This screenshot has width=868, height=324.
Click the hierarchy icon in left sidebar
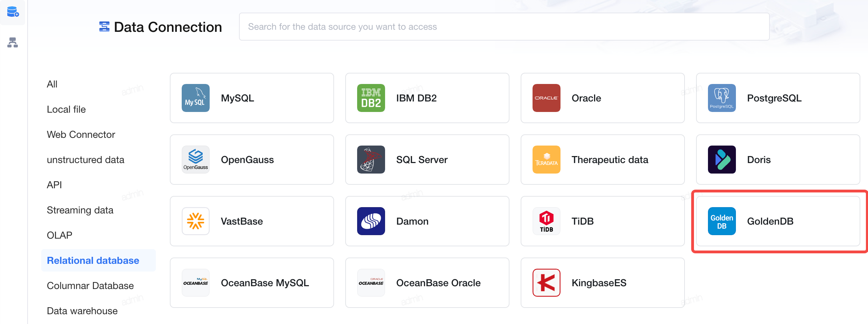click(13, 42)
